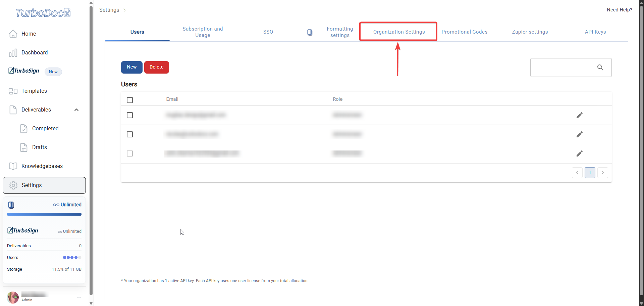Go to next page of users
This screenshot has height=306, width=644.
click(603, 173)
